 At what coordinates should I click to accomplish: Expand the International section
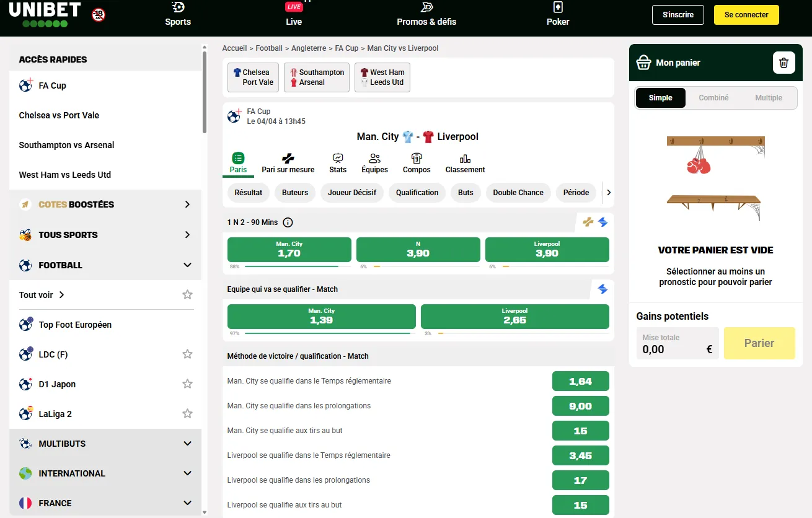[105, 473]
